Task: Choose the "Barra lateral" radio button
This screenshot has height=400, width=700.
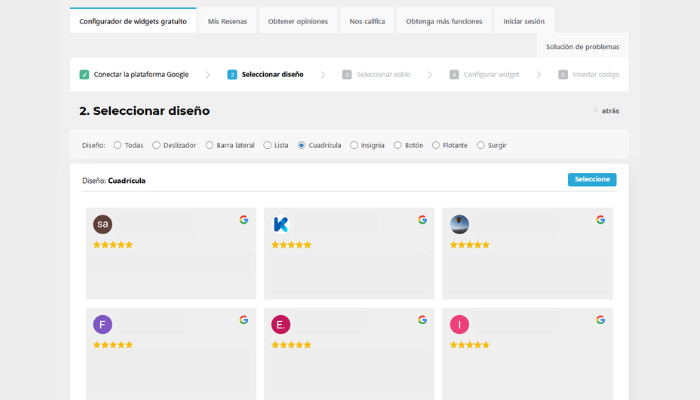Action: (x=209, y=145)
